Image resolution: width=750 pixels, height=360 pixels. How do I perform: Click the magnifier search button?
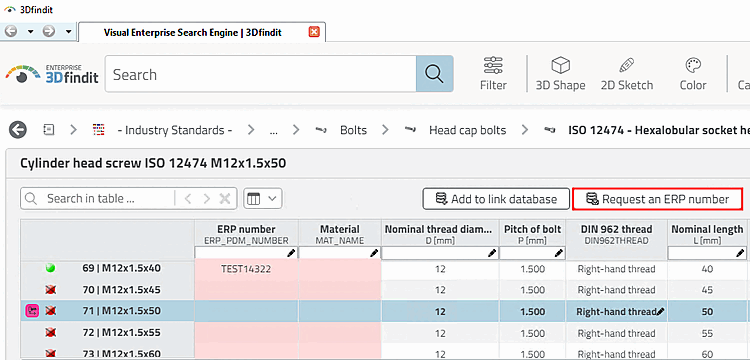point(434,74)
